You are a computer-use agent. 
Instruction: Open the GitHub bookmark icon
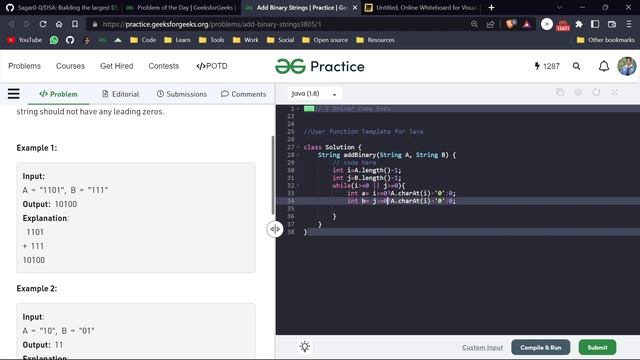(70, 40)
